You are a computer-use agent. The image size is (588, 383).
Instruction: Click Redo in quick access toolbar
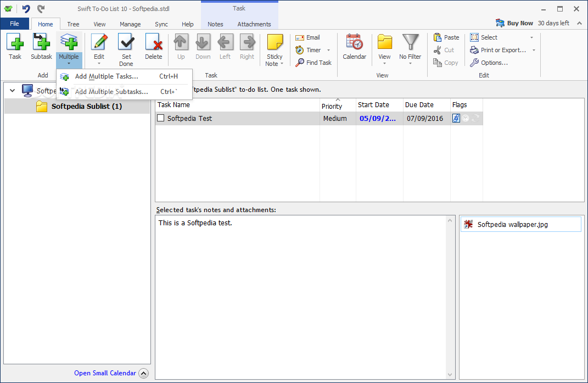click(41, 9)
